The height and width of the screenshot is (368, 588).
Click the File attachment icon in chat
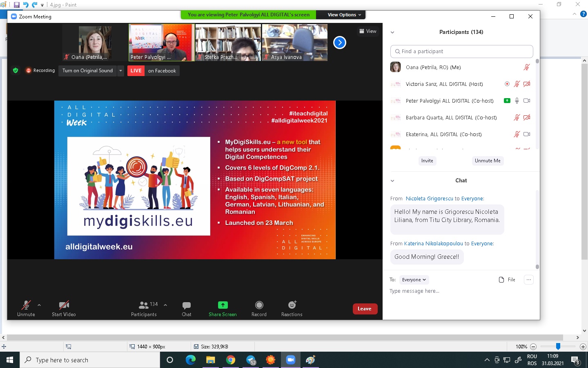coord(502,280)
